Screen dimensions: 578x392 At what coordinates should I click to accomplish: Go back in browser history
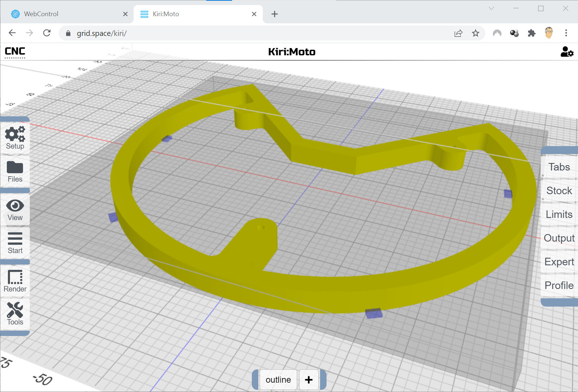pyautogui.click(x=12, y=33)
